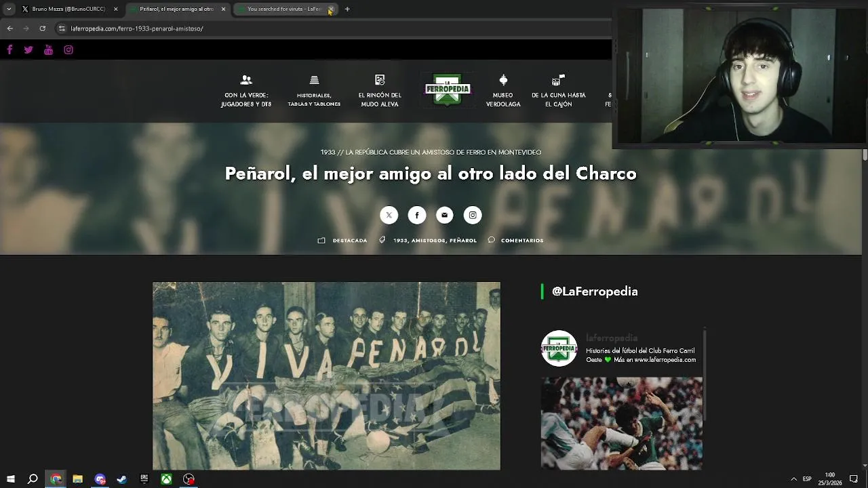Open the 'ESP' language indicator in the tray
This screenshot has height=488, width=868.
[x=807, y=479]
